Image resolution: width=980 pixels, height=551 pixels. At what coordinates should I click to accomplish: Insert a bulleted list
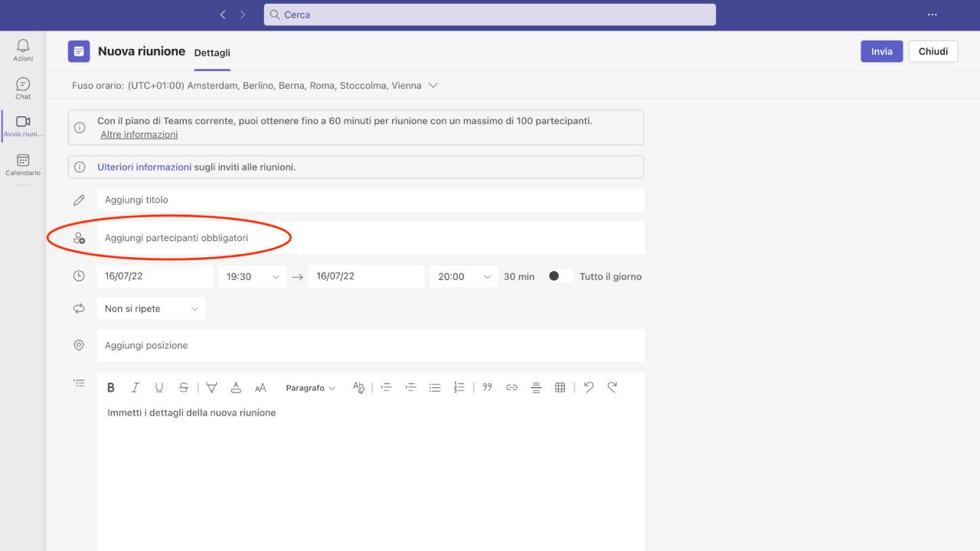tap(435, 388)
